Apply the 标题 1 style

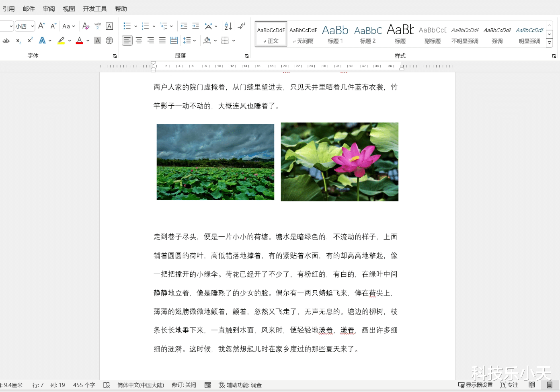[x=335, y=34]
